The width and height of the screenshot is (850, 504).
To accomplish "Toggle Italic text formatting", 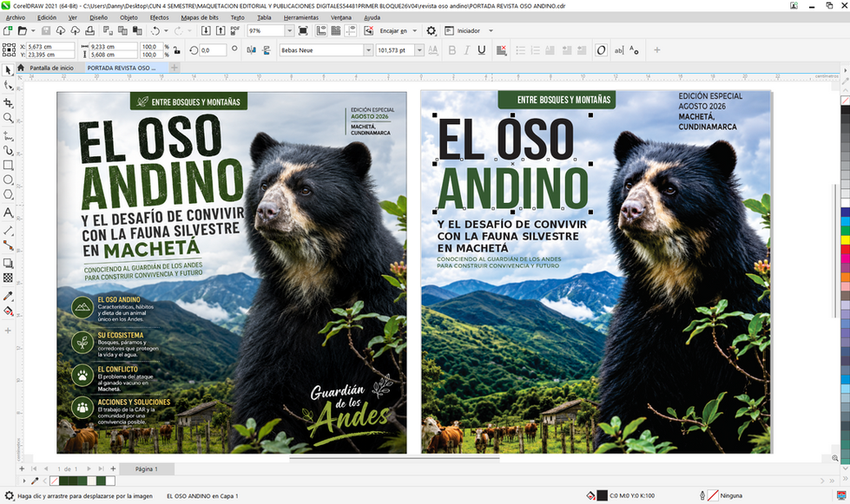I will 467,49.
